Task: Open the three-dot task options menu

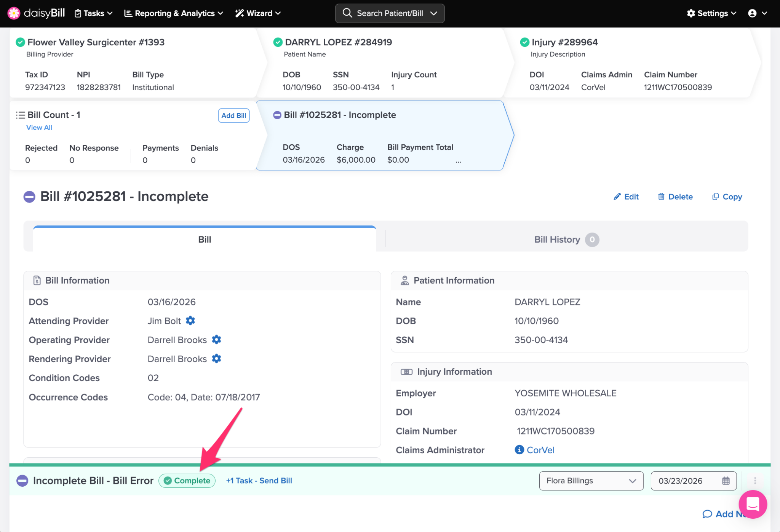Action: [x=755, y=481]
